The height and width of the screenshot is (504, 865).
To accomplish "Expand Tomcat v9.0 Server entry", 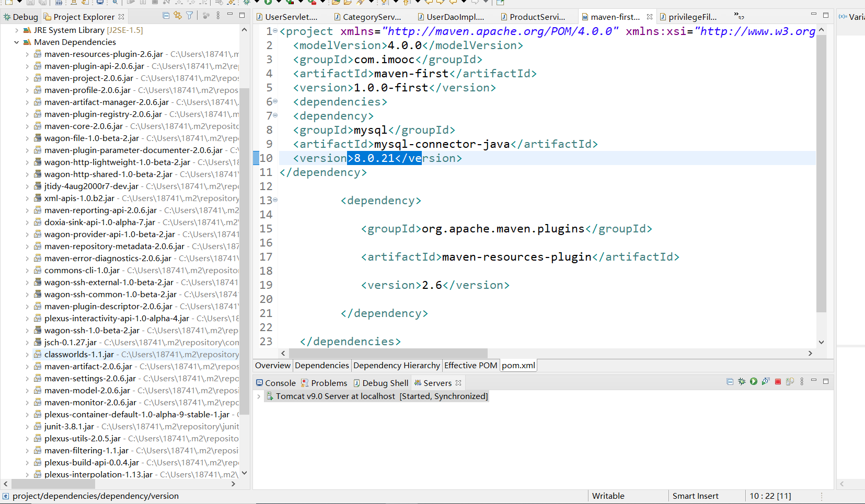I will (x=259, y=396).
